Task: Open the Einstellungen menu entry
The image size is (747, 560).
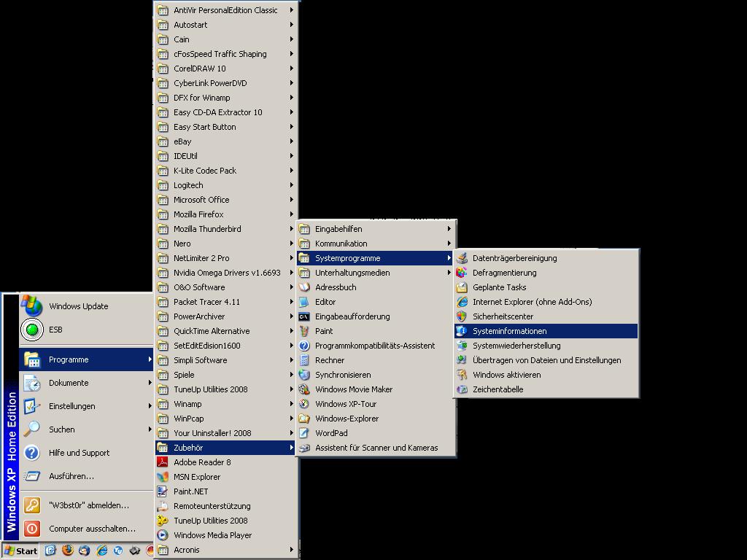Action: pos(86,406)
